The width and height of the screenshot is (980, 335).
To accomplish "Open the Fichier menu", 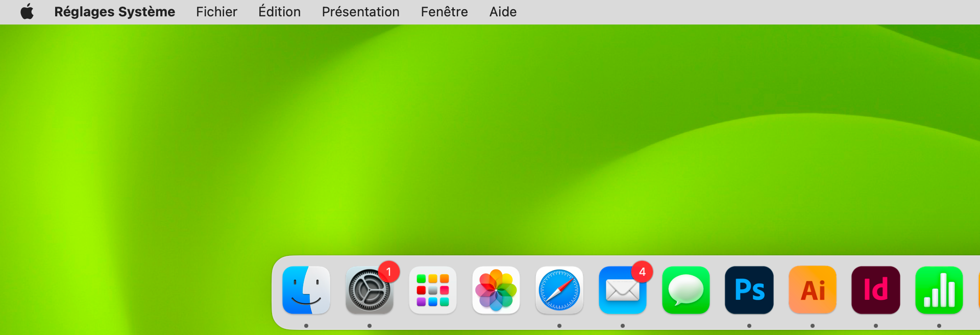I will [x=216, y=12].
